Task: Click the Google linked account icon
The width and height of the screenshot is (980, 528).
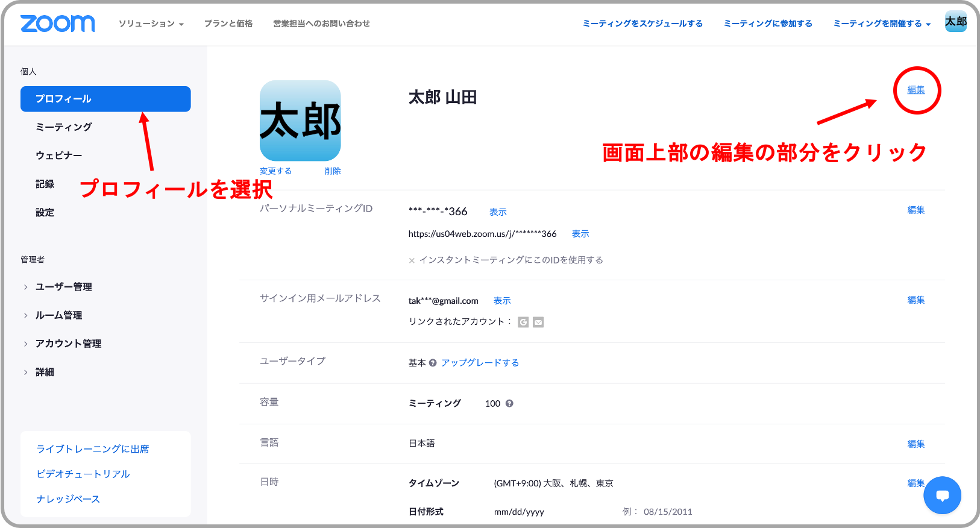Action: click(523, 322)
